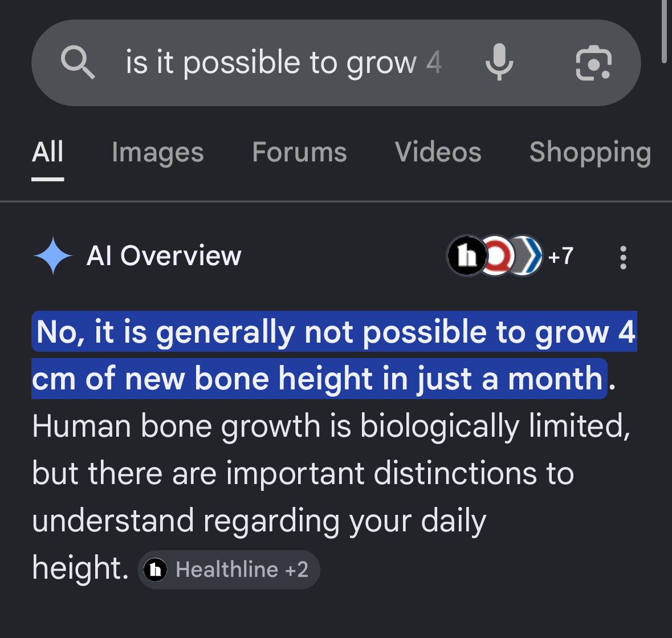Click inside the search query field
The image size is (672, 638).
[x=284, y=63]
